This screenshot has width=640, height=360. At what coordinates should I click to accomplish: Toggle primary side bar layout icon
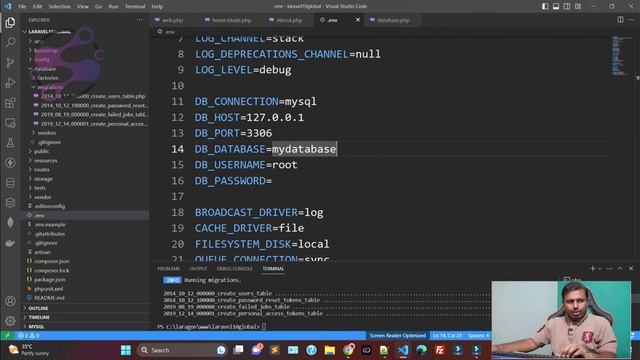coord(545,6)
